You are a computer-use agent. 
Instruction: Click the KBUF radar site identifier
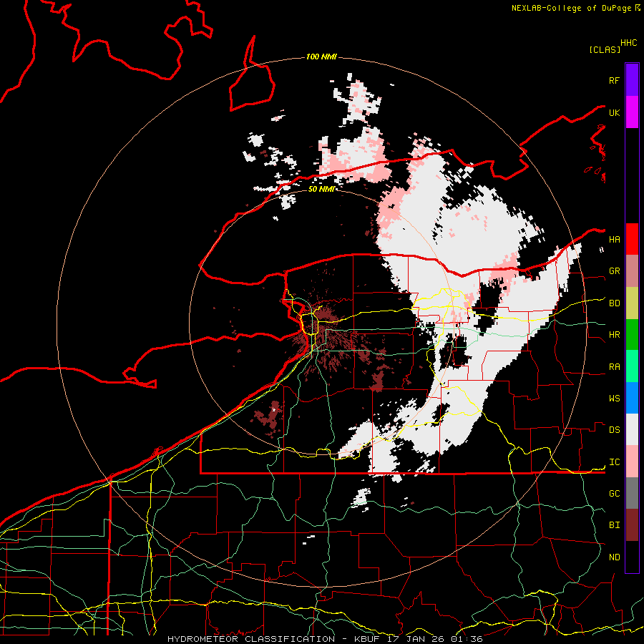point(367,639)
